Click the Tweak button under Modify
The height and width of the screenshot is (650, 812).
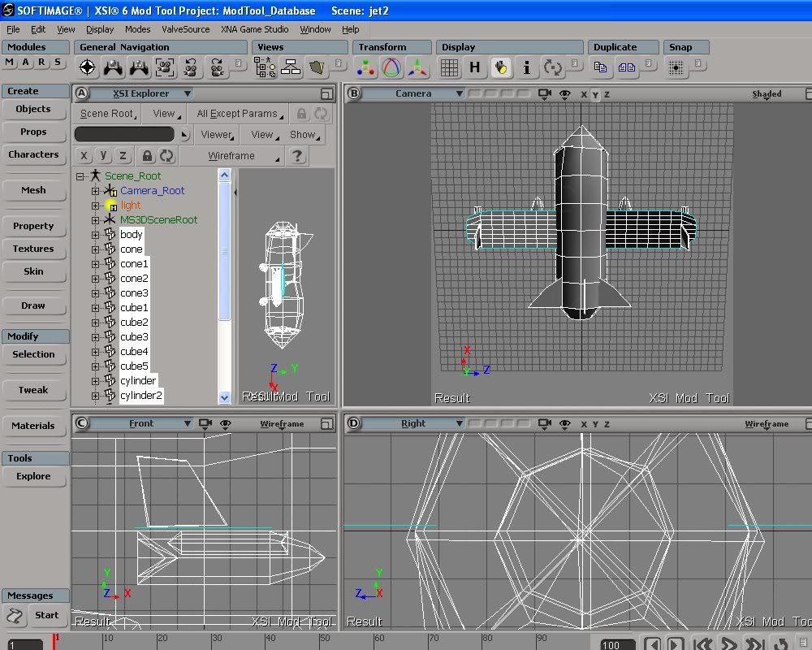(x=33, y=390)
